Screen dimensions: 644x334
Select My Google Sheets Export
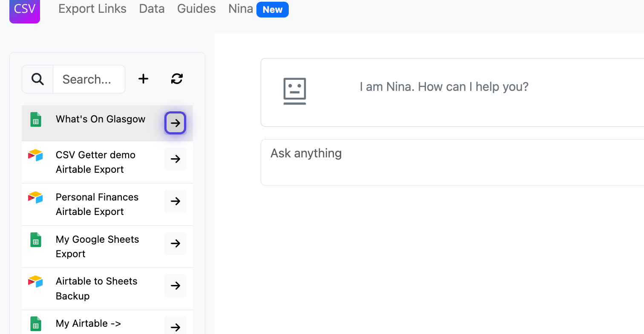98,247
